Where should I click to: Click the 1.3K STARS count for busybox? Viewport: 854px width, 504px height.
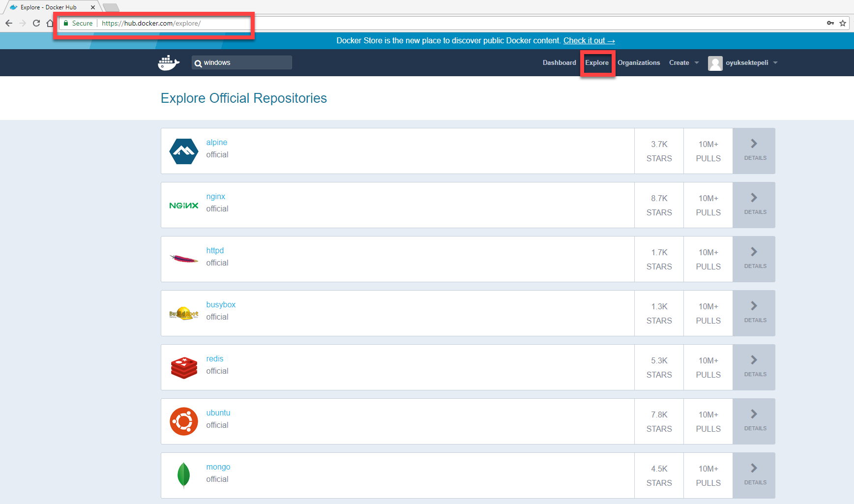659,313
